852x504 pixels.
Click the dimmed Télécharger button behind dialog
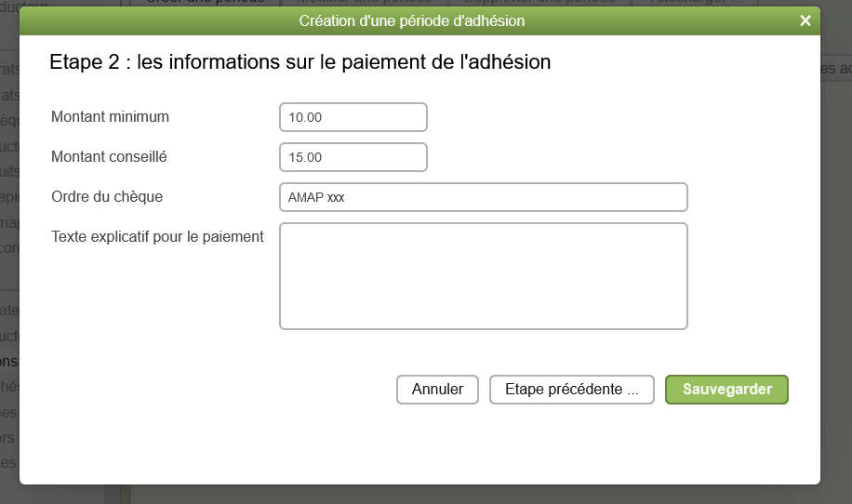click(x=695, y=3)
